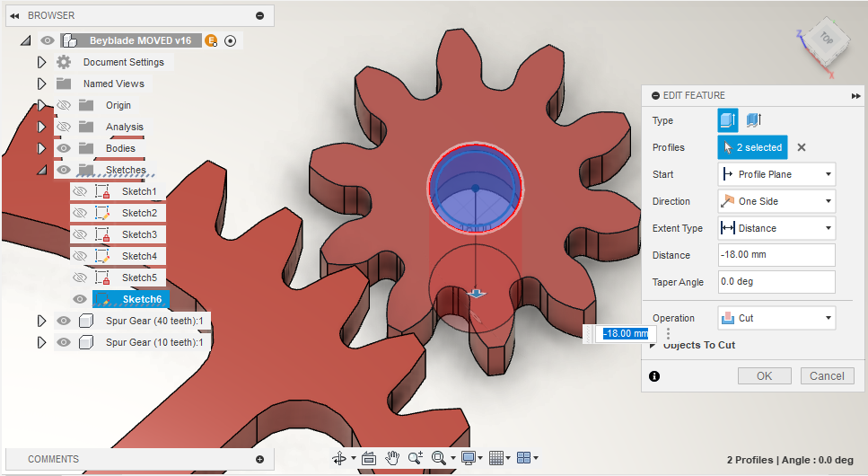This screenshot has width=868, height=476.
Task: Minimize Browser panel with the round button
Action: tap(259, 15)
